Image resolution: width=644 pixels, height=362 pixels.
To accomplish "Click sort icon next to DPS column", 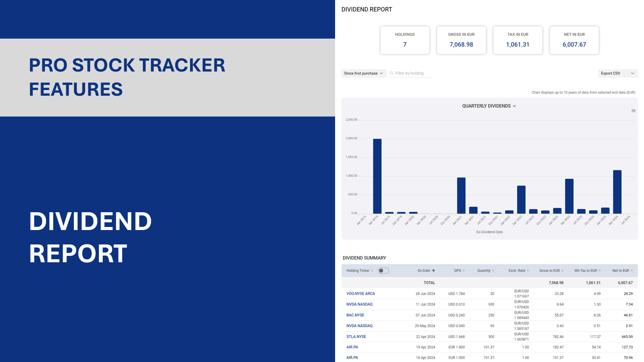I will [x=464, y=271].
